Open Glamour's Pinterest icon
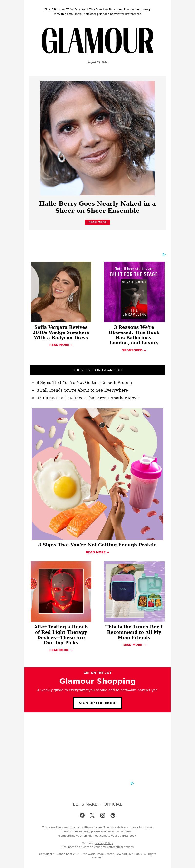The image size is (195, 868). coord(113,815)
